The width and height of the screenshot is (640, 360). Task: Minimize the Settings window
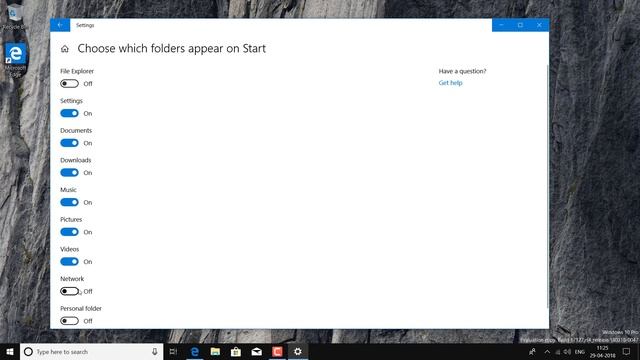pyautogui.click(x=501, y=25)
